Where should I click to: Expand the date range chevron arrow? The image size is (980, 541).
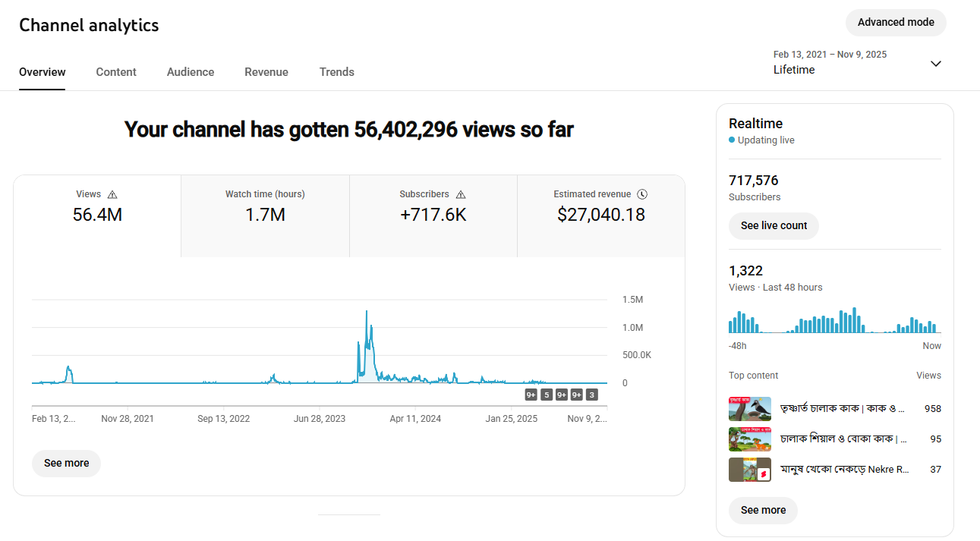(935, 64)
